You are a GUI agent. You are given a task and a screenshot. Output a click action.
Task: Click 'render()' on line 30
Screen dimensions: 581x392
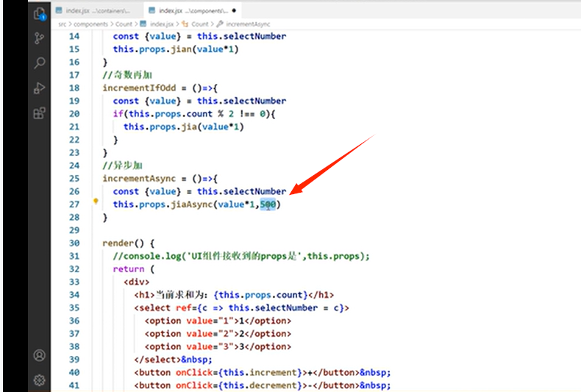[124, 243]
